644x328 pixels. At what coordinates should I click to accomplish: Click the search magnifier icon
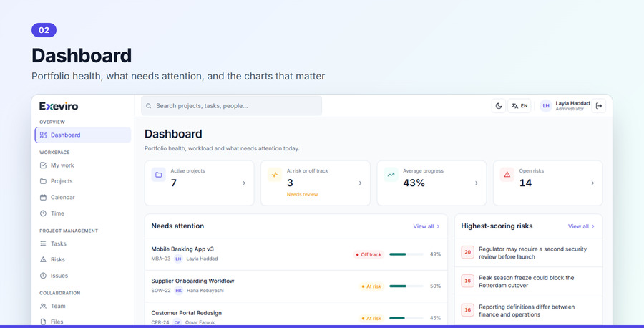tap(149, 106)
